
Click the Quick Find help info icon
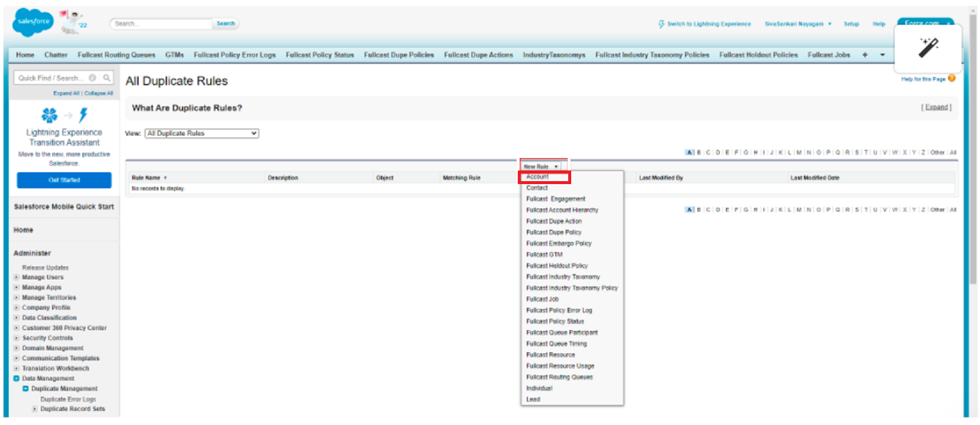tap(92, 78)
